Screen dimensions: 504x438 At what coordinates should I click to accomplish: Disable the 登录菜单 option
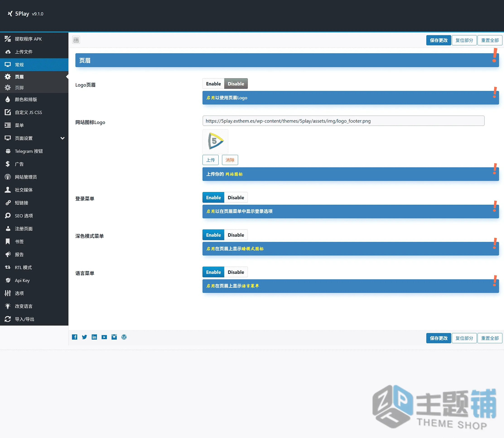point(236,197)
